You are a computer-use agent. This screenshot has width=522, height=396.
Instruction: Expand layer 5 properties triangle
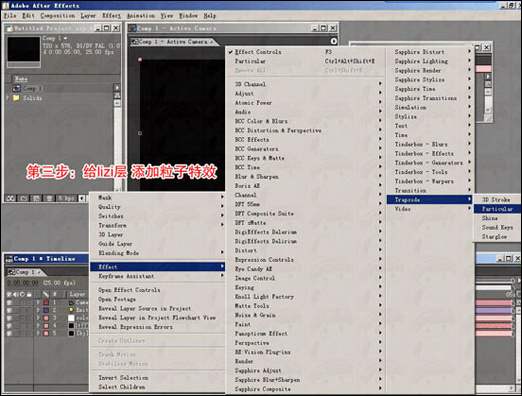coord(38,333)
